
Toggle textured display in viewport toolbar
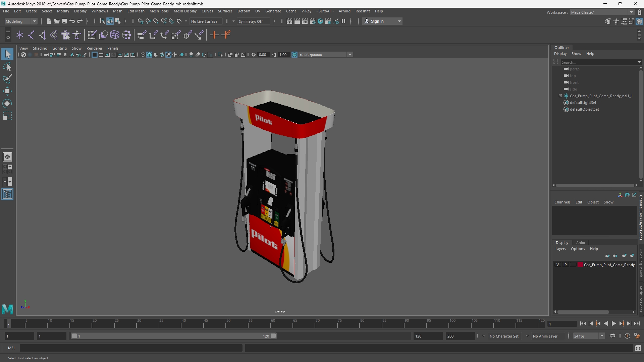click(168, 55)
